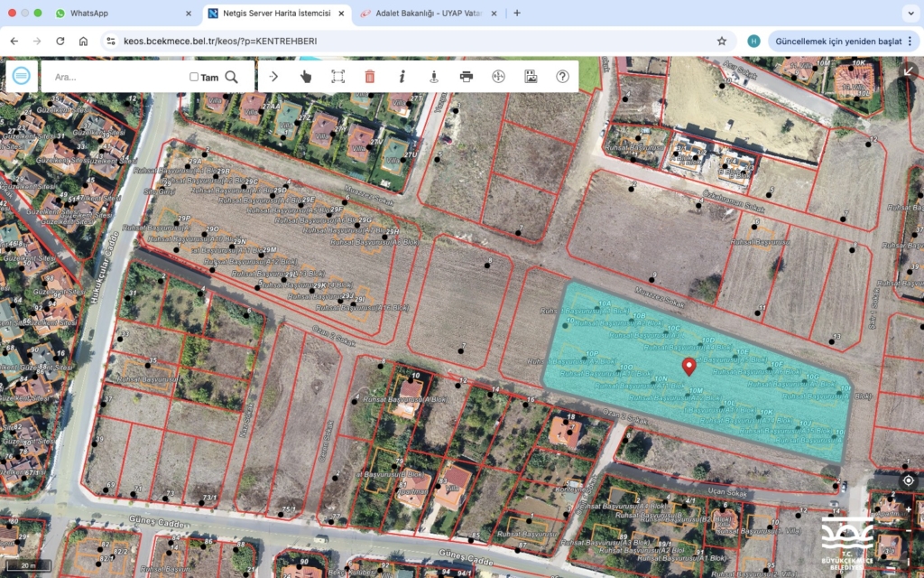Click the compass pan control icon

(x=498, y=77)
